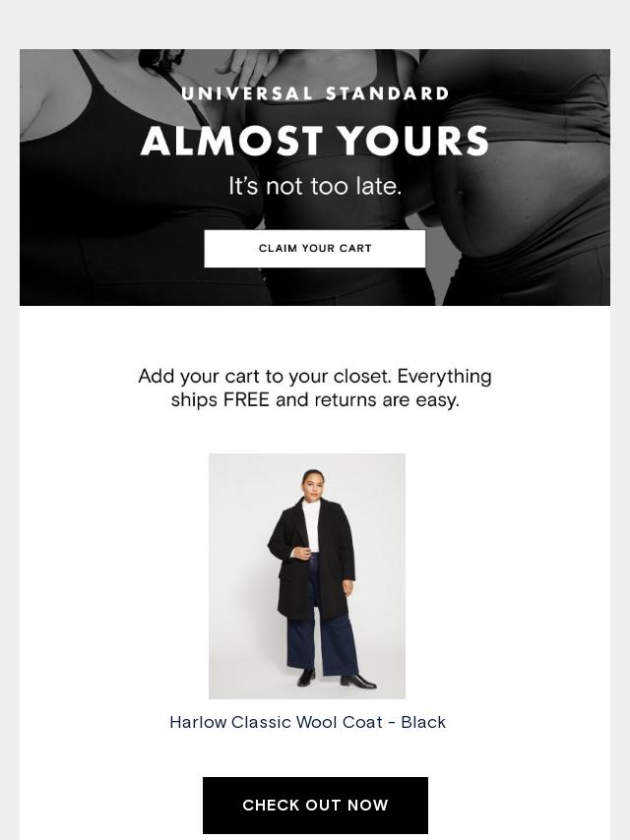Open the Harlow Classic Wool Coat link
This screenshot has height=840, width=630.
pos(307,722)
